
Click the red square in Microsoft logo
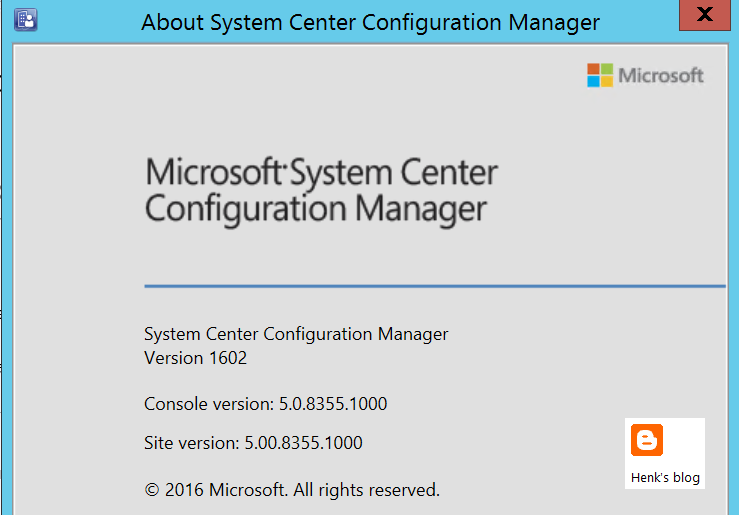click(593, 69)
